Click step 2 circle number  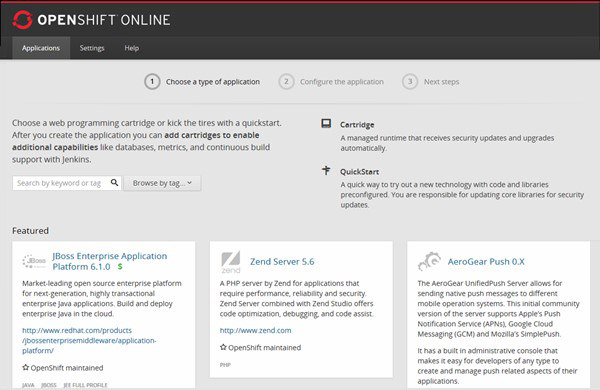(x=286, y=82)
